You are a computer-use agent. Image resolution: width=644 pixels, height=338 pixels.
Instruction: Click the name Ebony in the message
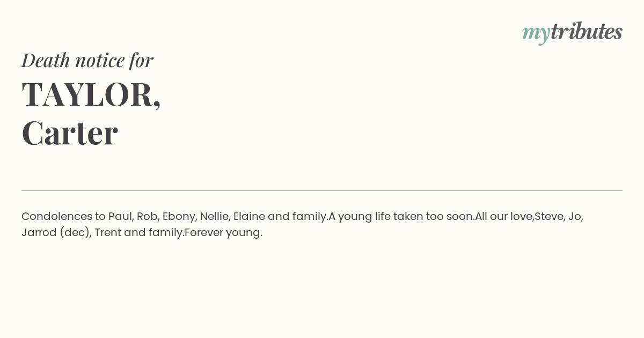pos(179,216)
